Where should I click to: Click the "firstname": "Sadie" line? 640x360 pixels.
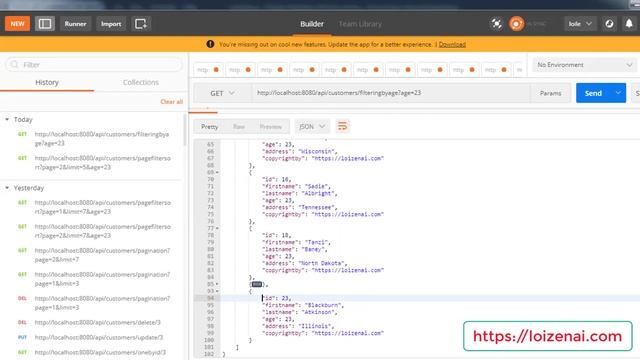tap(296, 186)
